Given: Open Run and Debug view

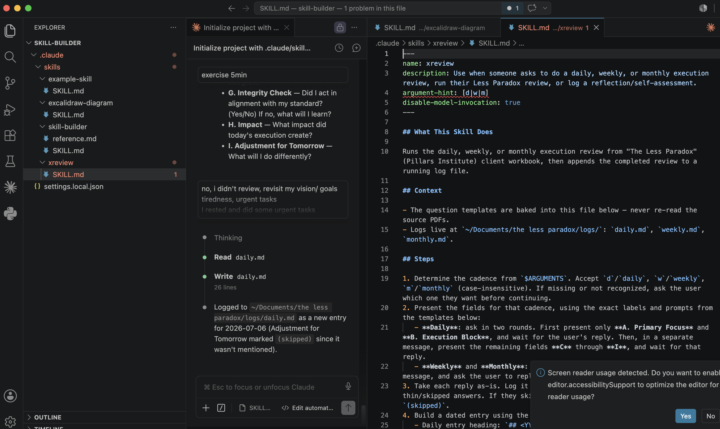Looking at the screenshot, I should (x=10, y=109).
